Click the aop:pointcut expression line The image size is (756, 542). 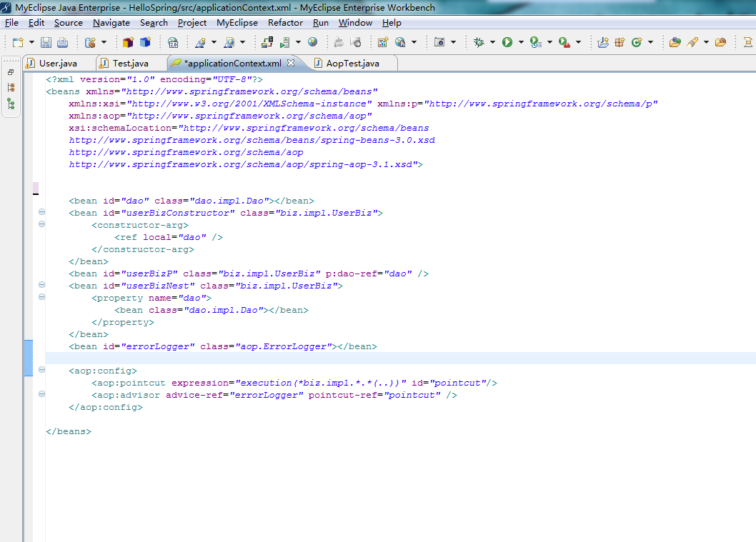pos(294,383)
